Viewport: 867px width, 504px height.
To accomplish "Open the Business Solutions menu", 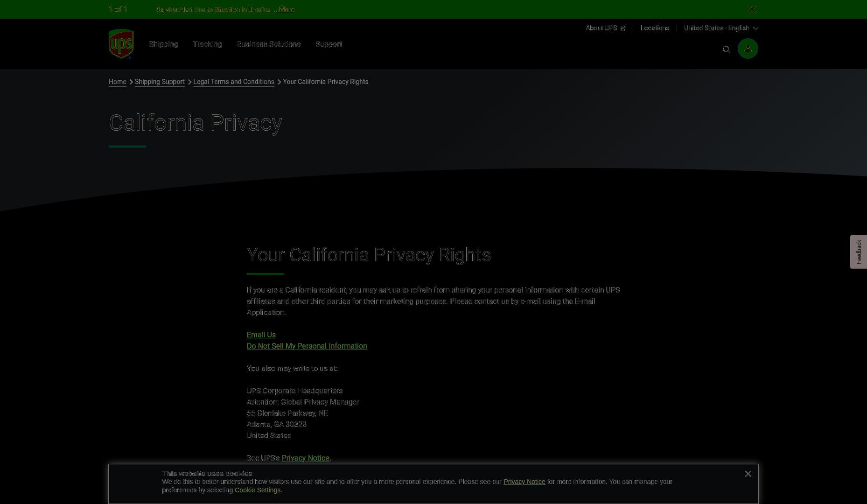I will click(x=269, y=44).
